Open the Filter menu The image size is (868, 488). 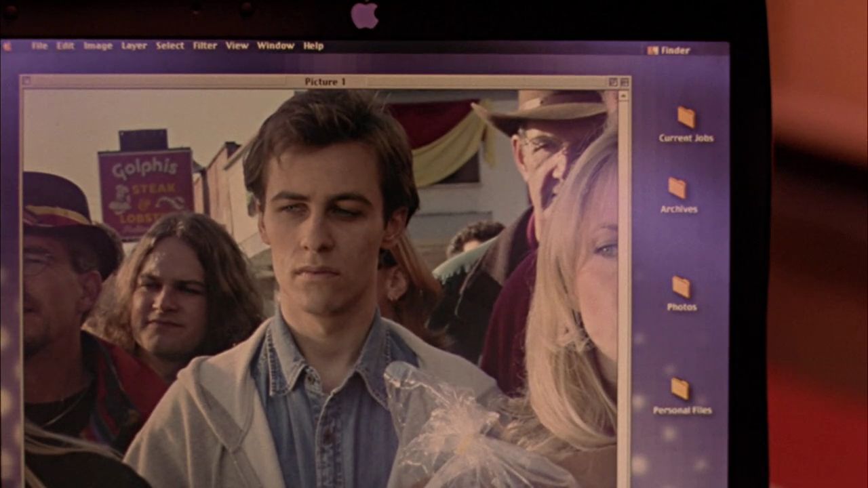(x=205, y=46)
